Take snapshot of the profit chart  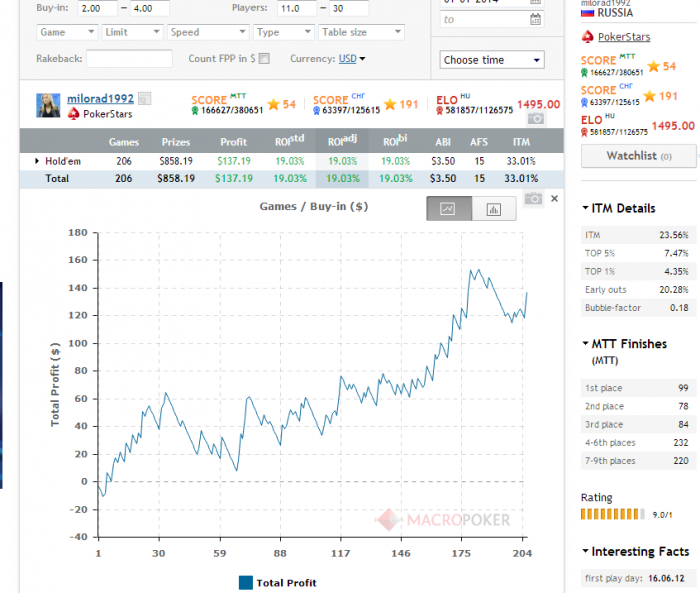tap(533, 198)
